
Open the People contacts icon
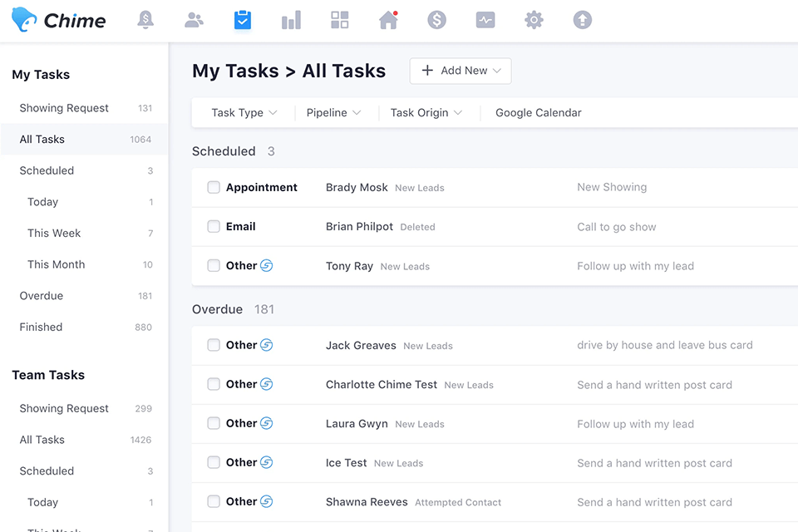pyautogui.click(x=194, y=20)
